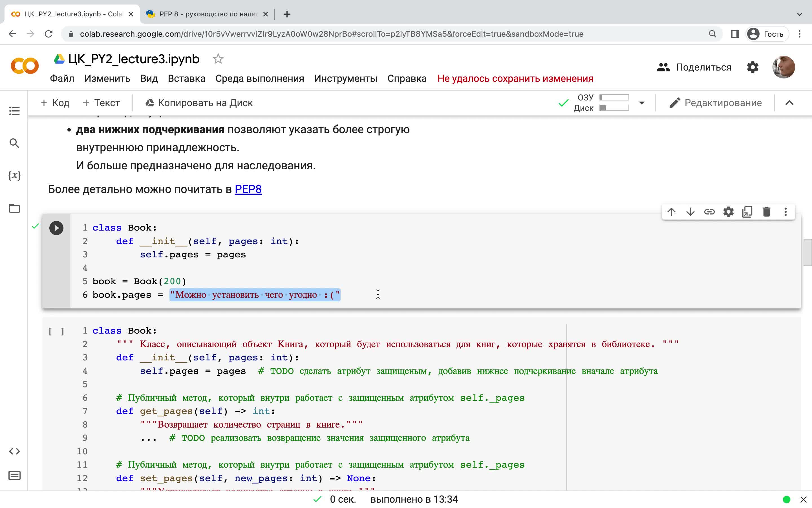
Task: Open the files folder panel
Action: 14,208
